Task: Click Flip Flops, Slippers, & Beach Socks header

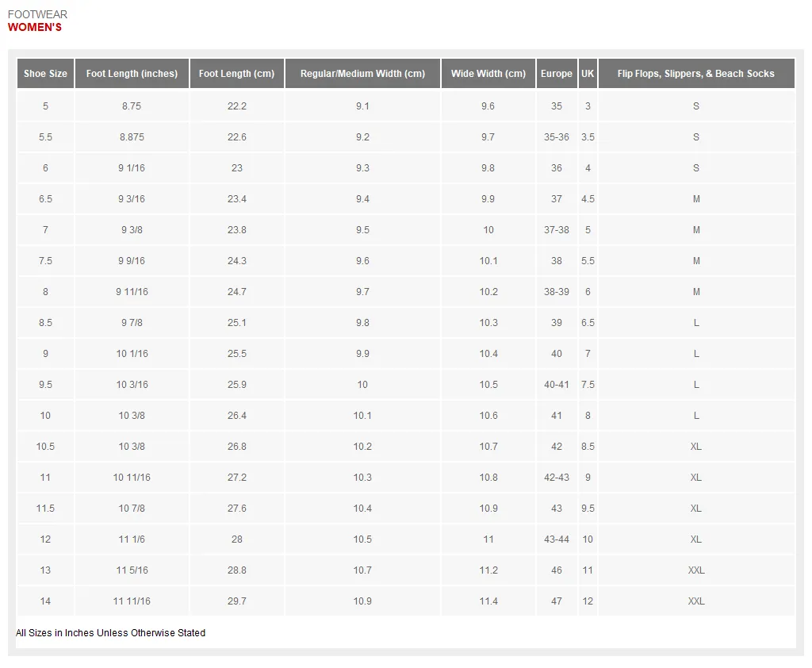Action: coord(696,74)
